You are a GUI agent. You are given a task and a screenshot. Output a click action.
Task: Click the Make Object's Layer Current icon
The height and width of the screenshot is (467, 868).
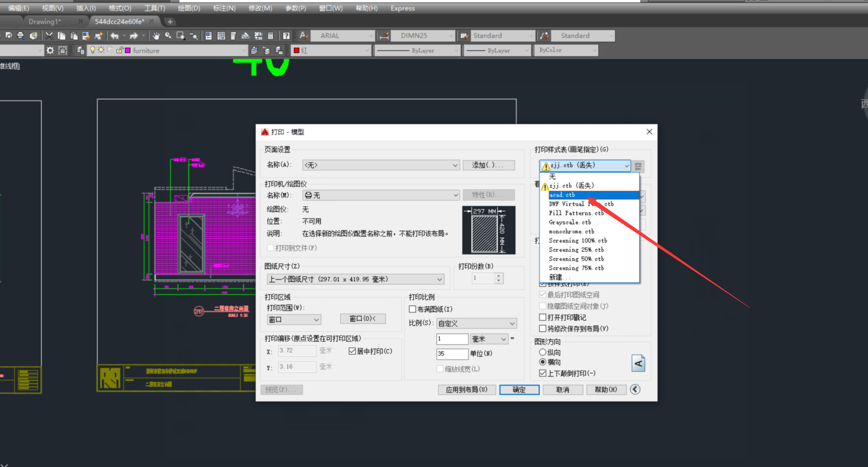point(254,50)
